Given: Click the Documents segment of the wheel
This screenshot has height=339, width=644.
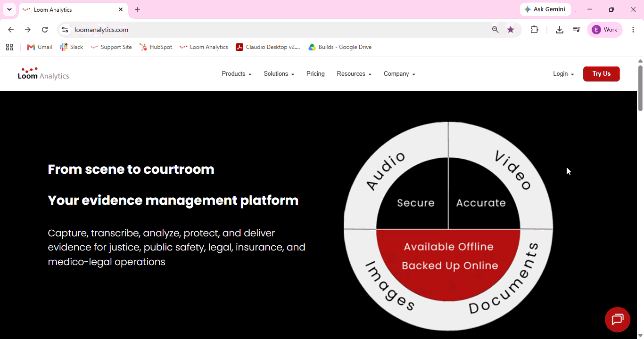Looking at the screenshot, I should tap(503, 279).
